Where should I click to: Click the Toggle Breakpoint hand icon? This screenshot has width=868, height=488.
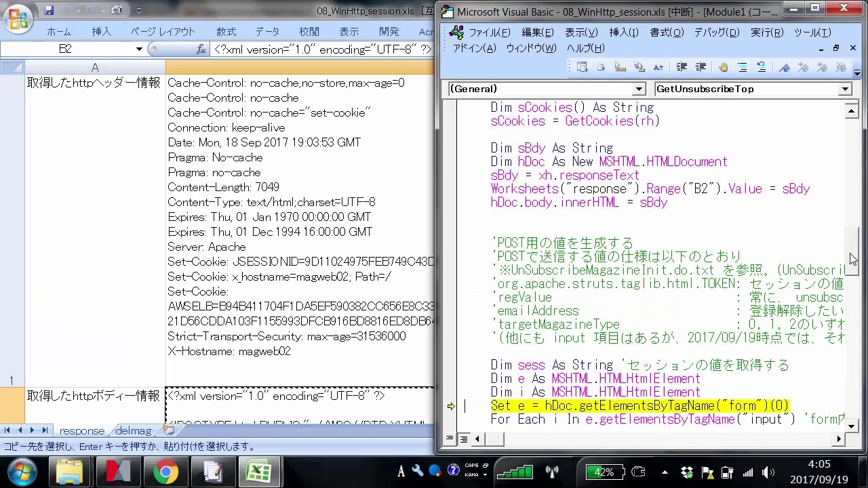coord(723,67)
